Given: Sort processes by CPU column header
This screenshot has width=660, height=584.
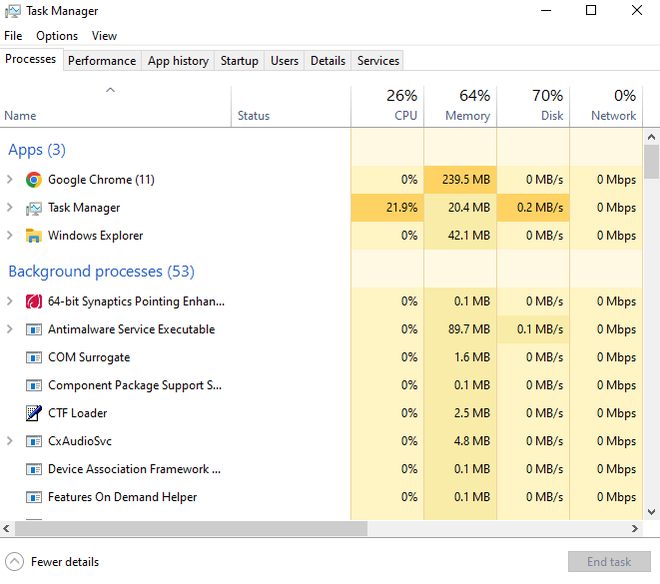Looking at the screenshot, I should pos(405,115).
